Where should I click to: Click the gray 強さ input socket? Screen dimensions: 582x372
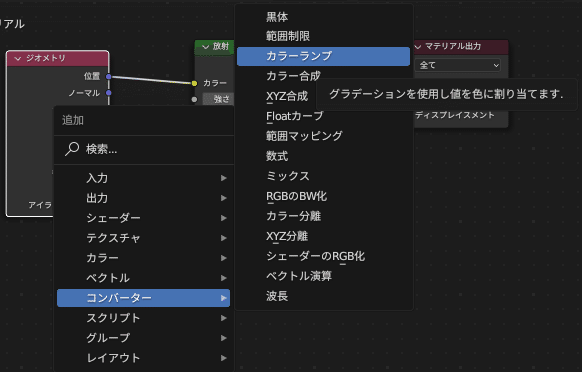pyautogui.click(x=194, y=99)
